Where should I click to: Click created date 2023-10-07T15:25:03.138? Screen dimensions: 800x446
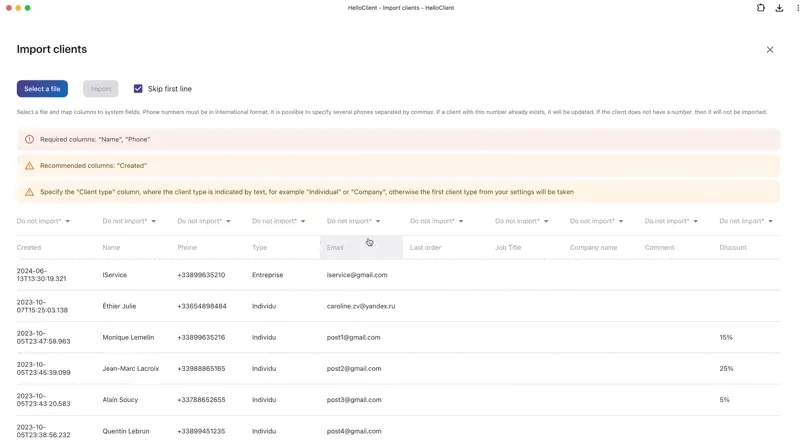point(42,306)
